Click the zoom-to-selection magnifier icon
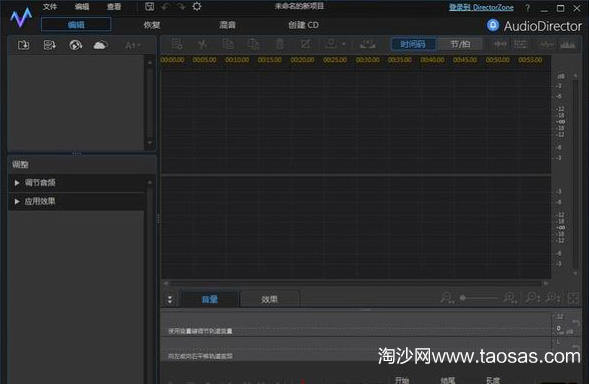Image resolution: width=589 pixels, height=384 pixels. 532,298
